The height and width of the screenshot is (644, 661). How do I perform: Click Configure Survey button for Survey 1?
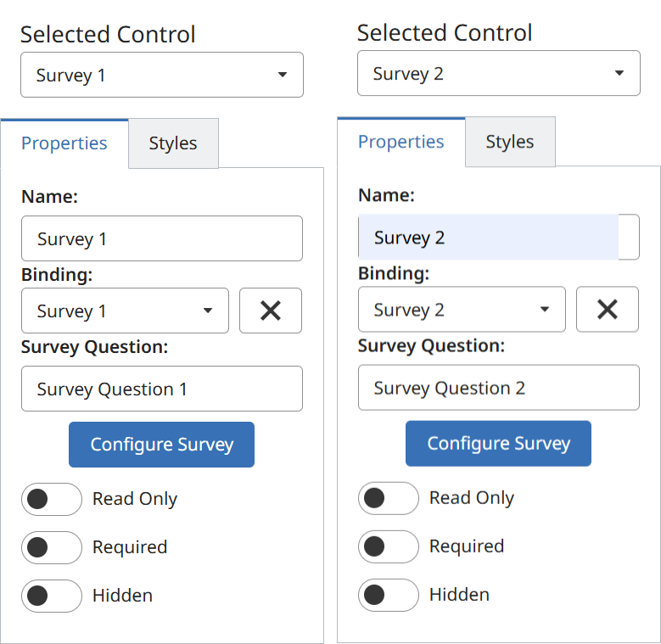(161, 445)
